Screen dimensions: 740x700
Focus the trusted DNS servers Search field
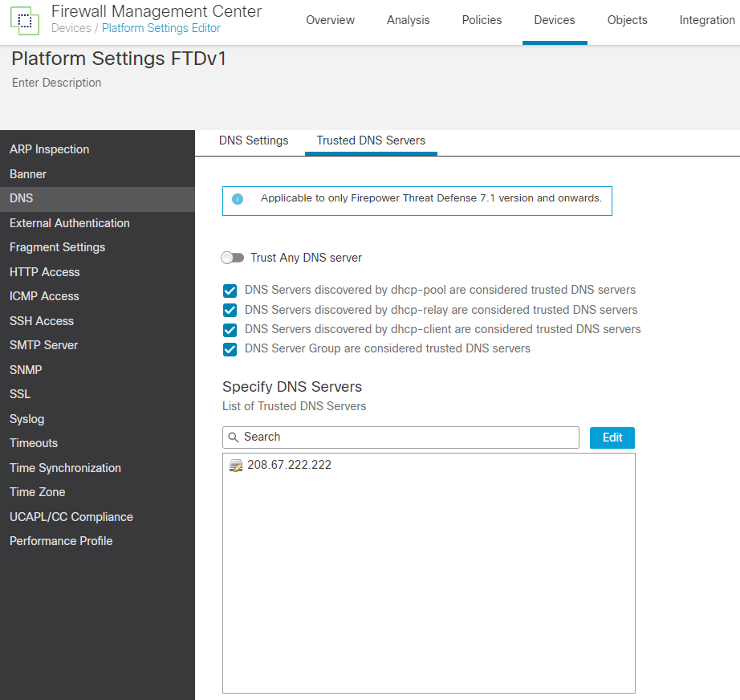(x=400, y=437)
